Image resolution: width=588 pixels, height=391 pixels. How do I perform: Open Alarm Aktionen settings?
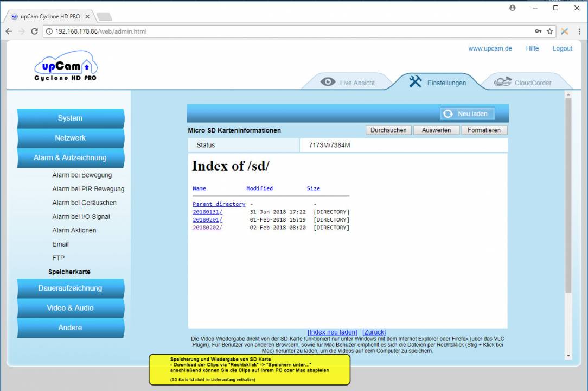[x=74, y=230]
